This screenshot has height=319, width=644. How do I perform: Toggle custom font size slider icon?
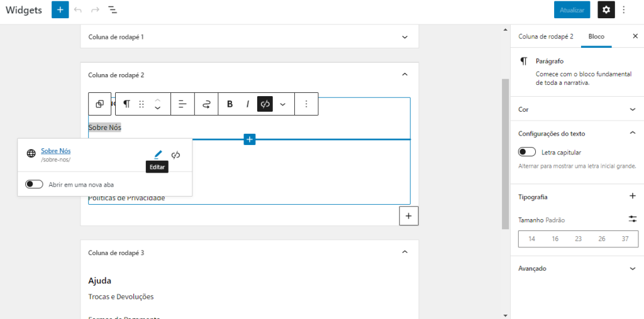coord(632,219)
